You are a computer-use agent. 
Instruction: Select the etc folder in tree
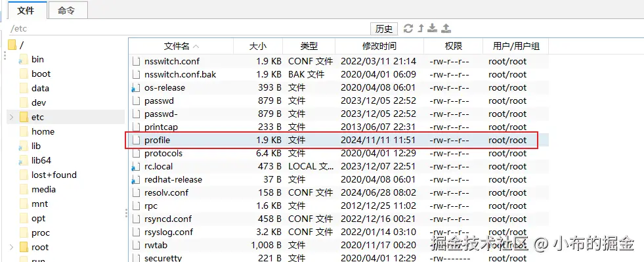coord(37,118)
